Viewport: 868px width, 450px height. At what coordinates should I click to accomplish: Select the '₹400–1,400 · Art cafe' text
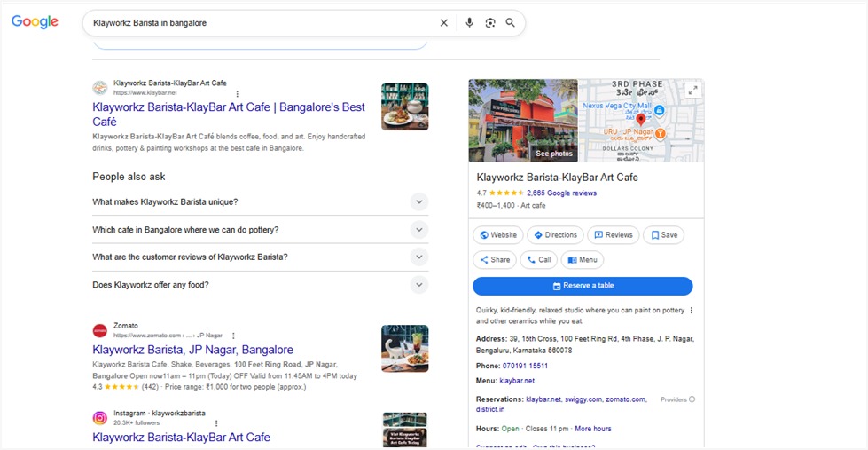(x=511, y=205)
